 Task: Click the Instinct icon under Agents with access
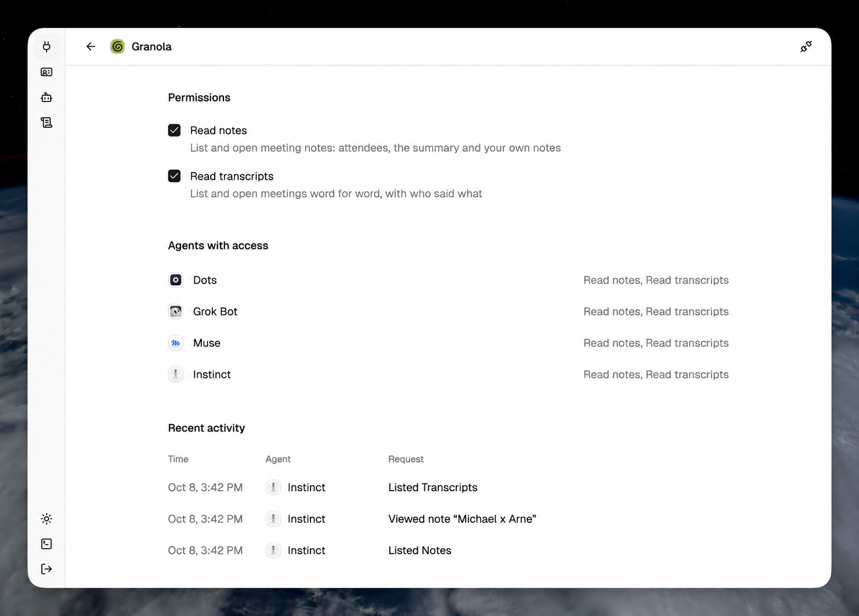(x=175, y=374)
